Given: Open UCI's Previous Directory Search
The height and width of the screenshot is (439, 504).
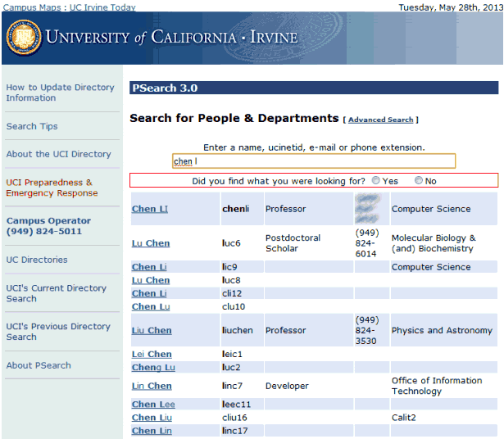Looking at the screenshot, I should [x=58, y=332].
